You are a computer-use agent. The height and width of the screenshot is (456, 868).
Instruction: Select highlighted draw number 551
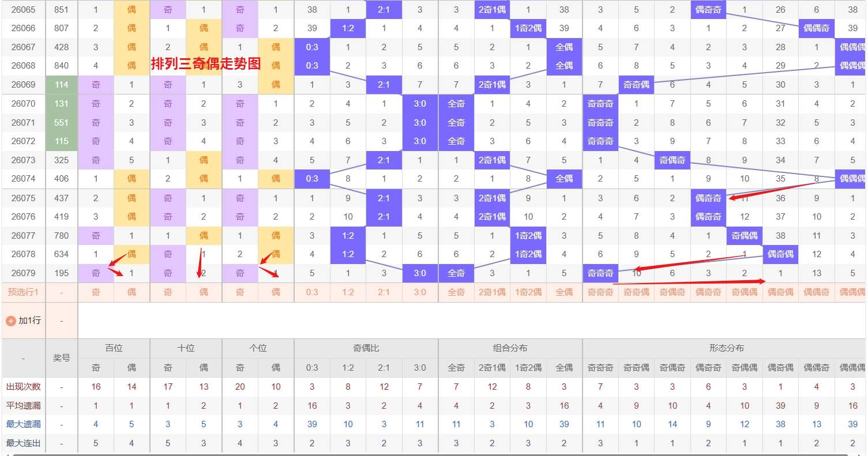click(x=62, y=123)
